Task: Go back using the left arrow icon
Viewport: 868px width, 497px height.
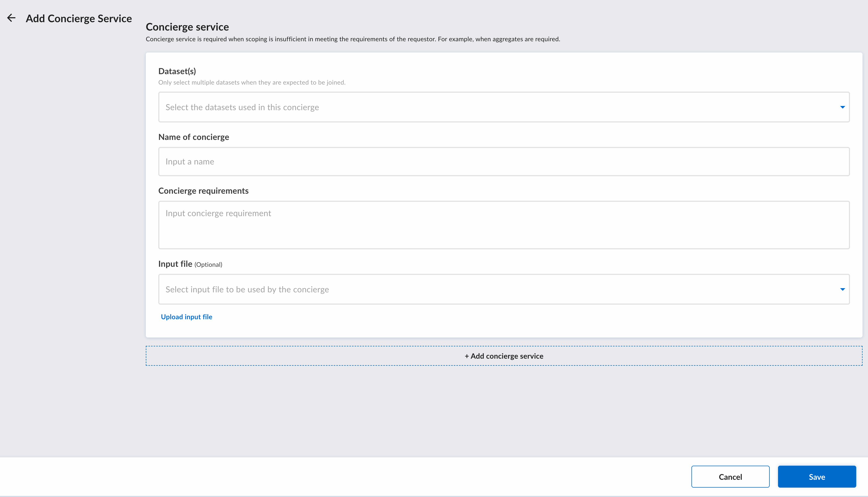Action: coord(11,18)
